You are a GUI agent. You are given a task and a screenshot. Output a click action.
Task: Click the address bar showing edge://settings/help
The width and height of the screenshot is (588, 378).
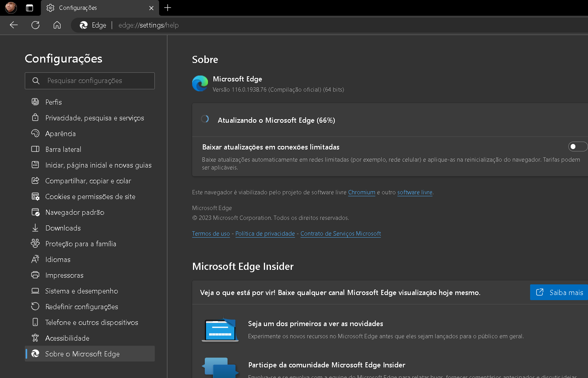148,25
